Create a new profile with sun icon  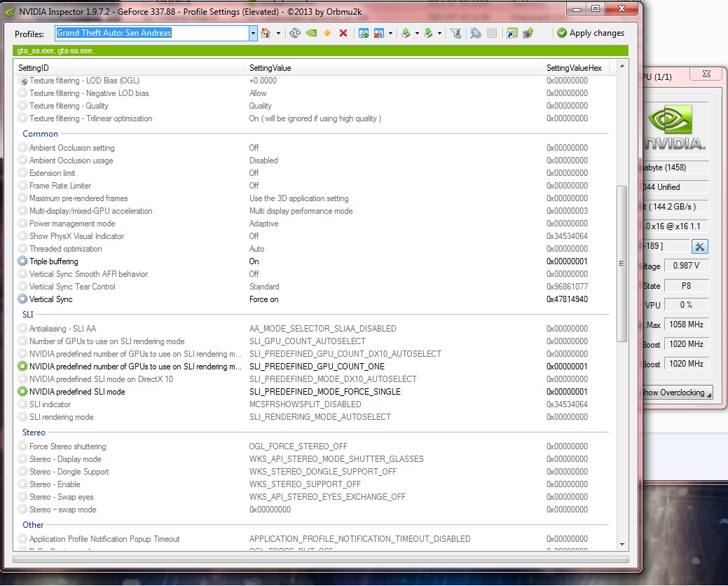pyautogui.click(x=327, y=33)
